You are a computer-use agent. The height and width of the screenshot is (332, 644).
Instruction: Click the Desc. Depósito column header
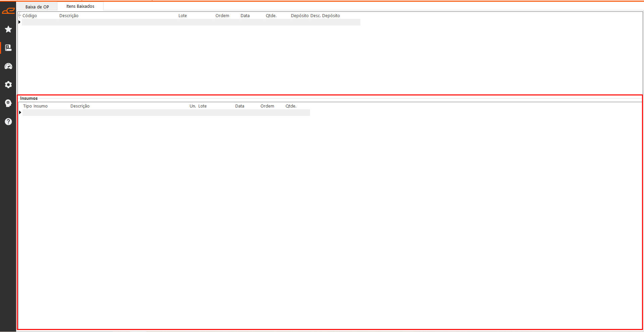(x=325, y=16)
